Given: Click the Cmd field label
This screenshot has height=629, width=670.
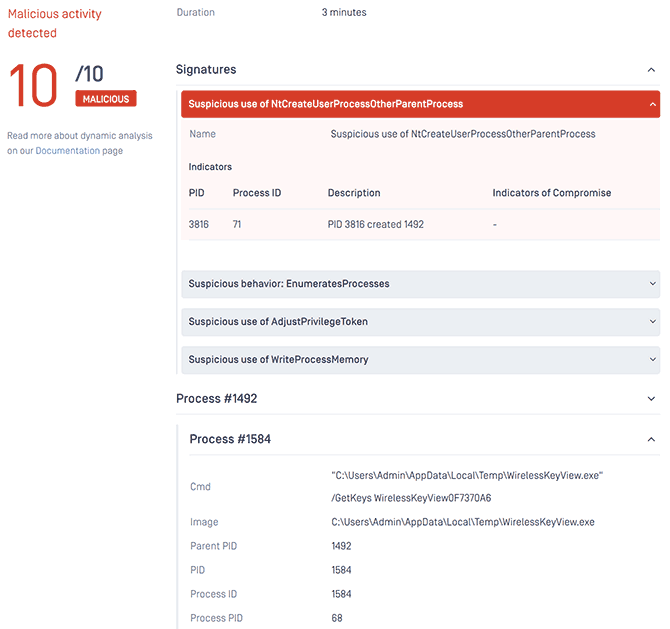Looking at the screenshot, I should pyautogui.click(x=200, y=487).
